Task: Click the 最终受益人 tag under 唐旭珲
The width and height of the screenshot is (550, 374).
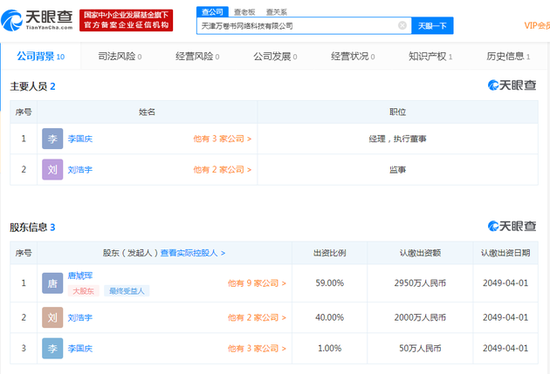Action: click(x=127, y=291)
